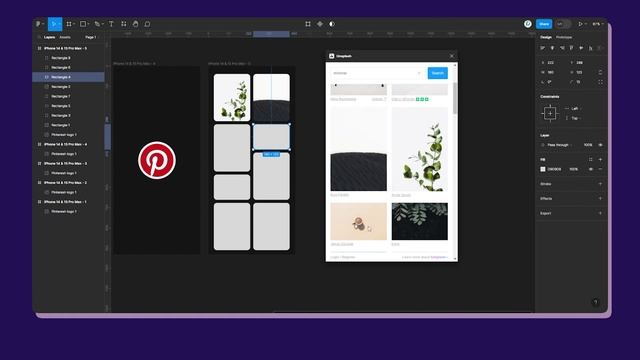Select the Rectangle shape tool
The height and width of the screenshot is (360, 640).
click(x=83, y=24)
